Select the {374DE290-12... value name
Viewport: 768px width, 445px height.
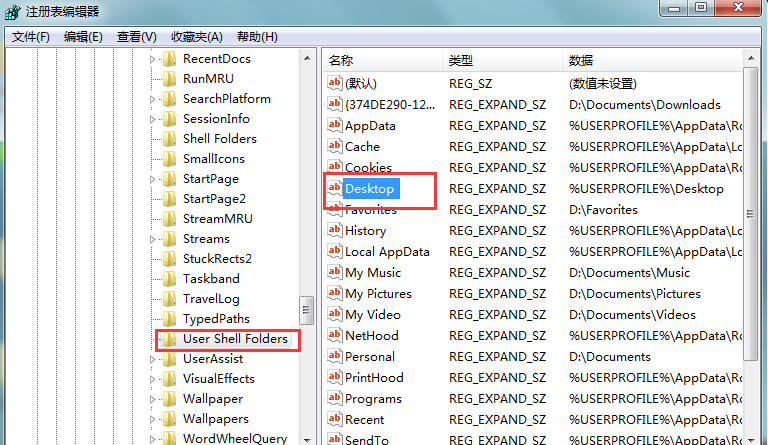pyautogui.click(x=390, y=105)
